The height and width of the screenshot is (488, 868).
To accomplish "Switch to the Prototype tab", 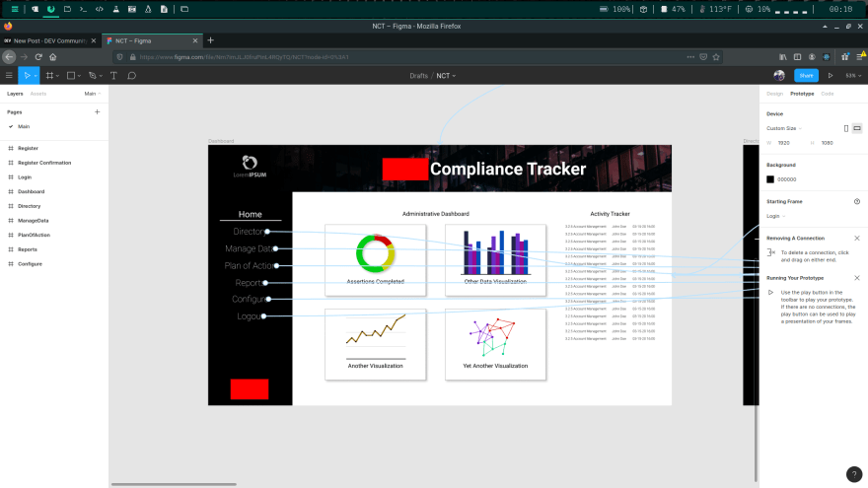I will 802,94.
